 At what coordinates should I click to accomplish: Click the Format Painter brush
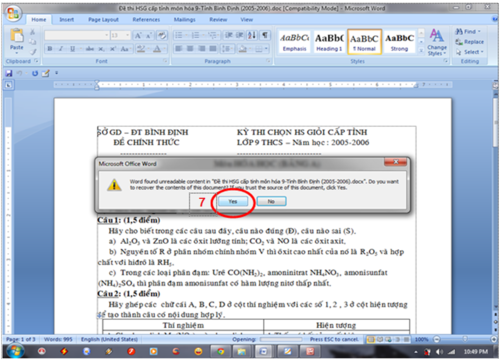coord(33,51)
